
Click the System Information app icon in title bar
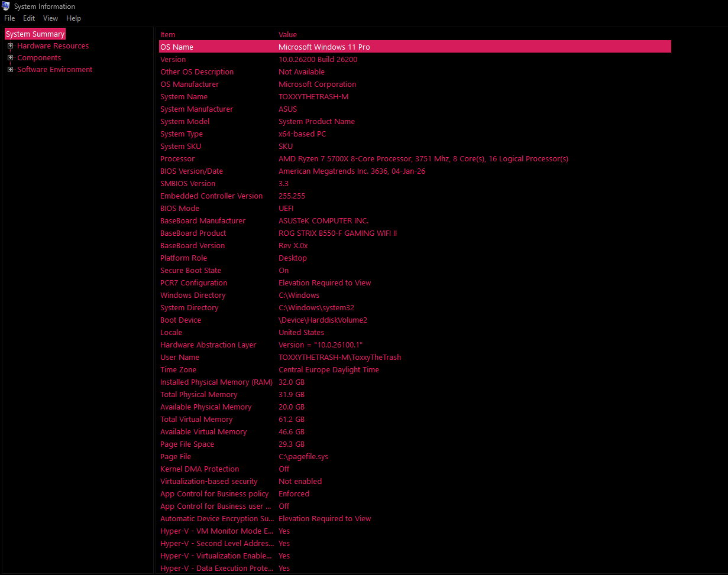click(6, 6)
